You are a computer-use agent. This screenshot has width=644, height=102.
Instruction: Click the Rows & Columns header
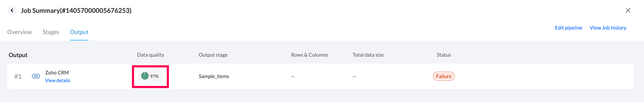[309, 55]
